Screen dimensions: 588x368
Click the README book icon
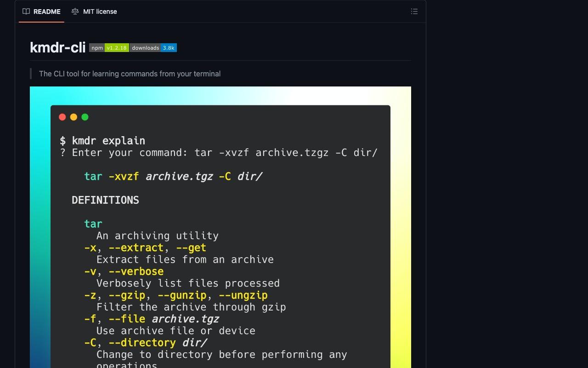[x=26, y=11]
